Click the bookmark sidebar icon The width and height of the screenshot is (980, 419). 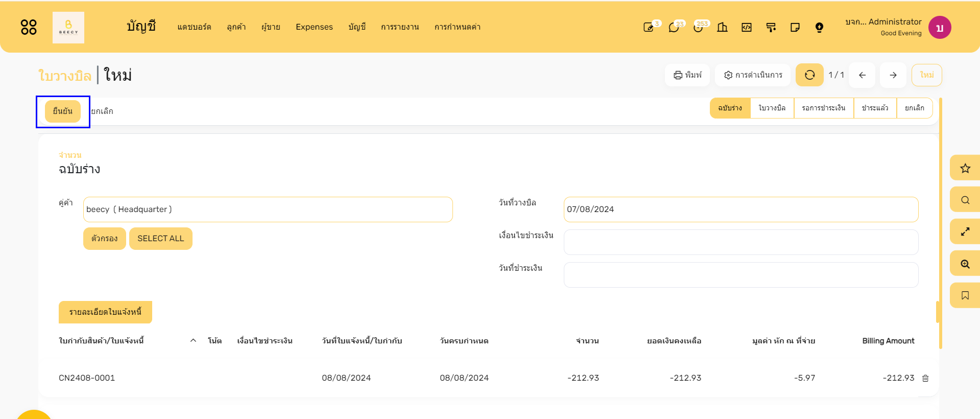965,295
